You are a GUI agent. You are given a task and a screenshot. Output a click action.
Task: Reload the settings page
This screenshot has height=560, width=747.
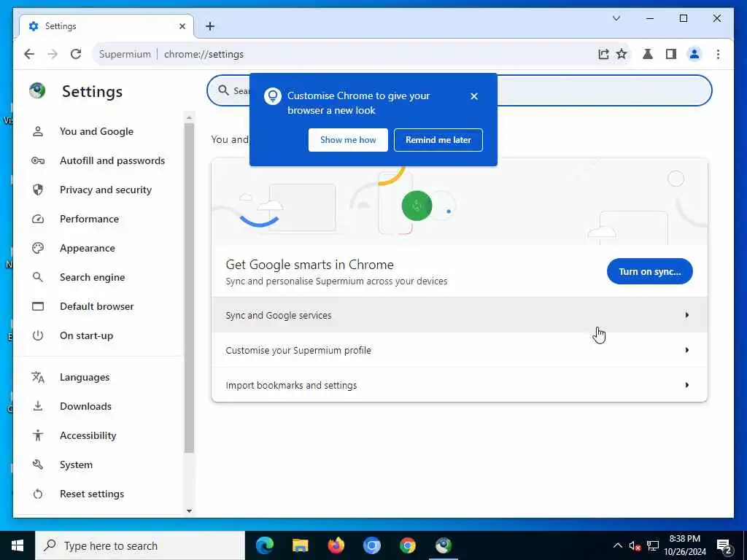coord(76,54)
